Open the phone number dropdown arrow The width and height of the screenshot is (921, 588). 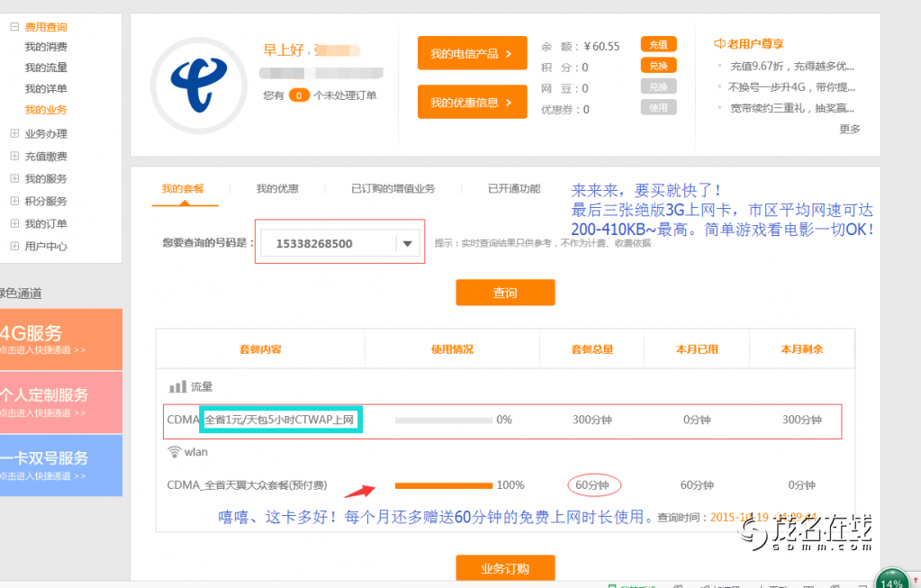coord(408,243)
